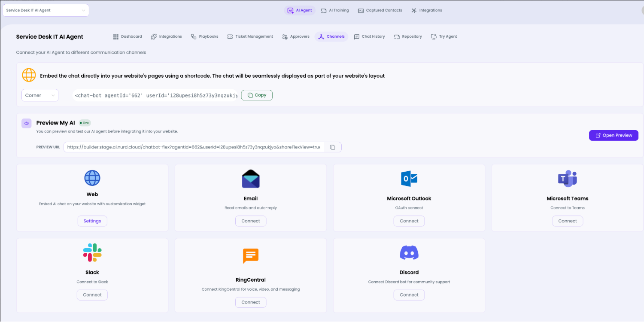Image resolution: width=644 pixels, height=322 pixels.
Task: Click the Live status badge
Action: (85, 123)
